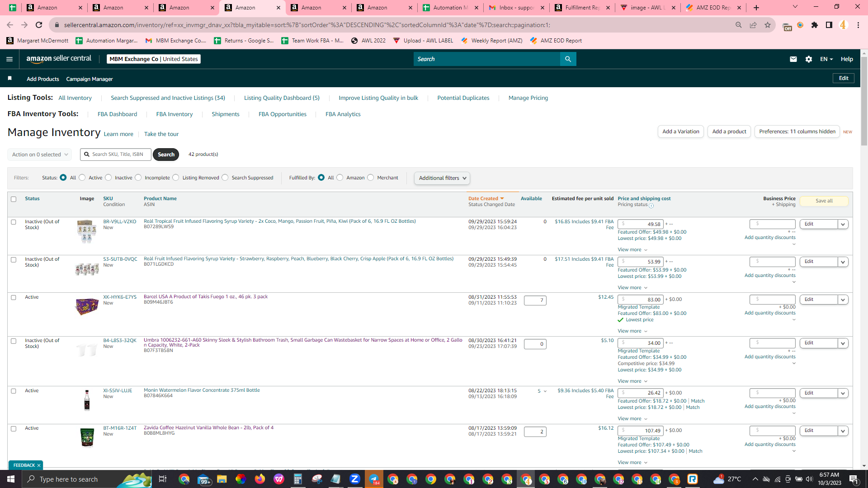Select the Search Suppressed status filter
This screenshot has width=868, height=488.
[225, 178]
